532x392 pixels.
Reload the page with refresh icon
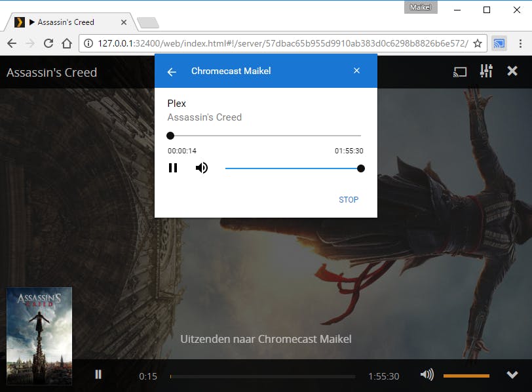48,43
